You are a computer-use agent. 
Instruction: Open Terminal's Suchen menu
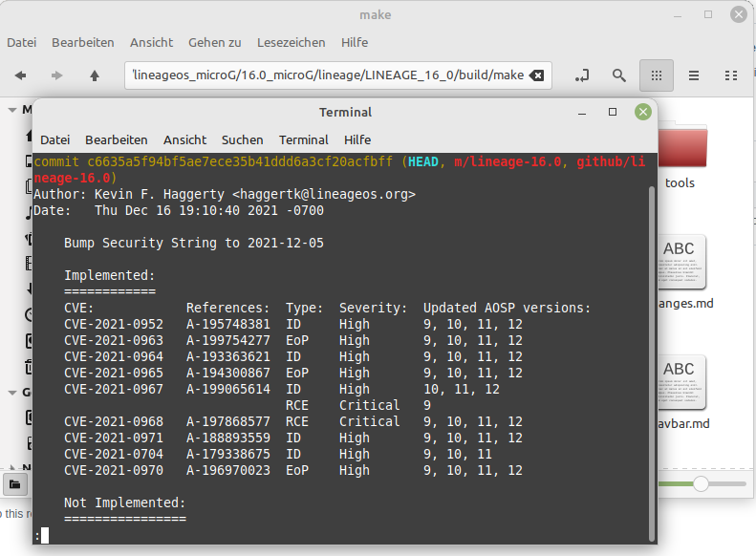click(x=242, y=140)
